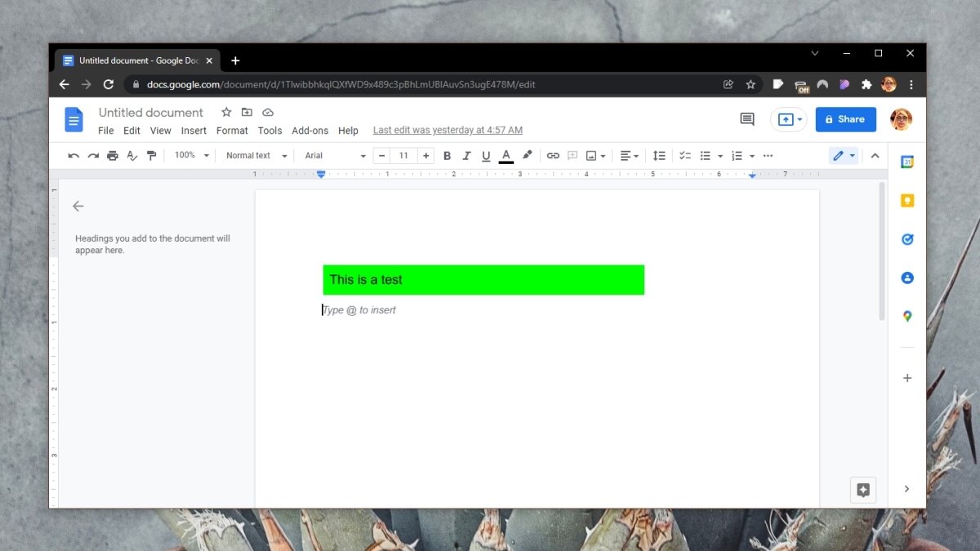980x551 pixels.
Task: Open comment history icon
Action: pyautogui.click(x=746, y=119)
